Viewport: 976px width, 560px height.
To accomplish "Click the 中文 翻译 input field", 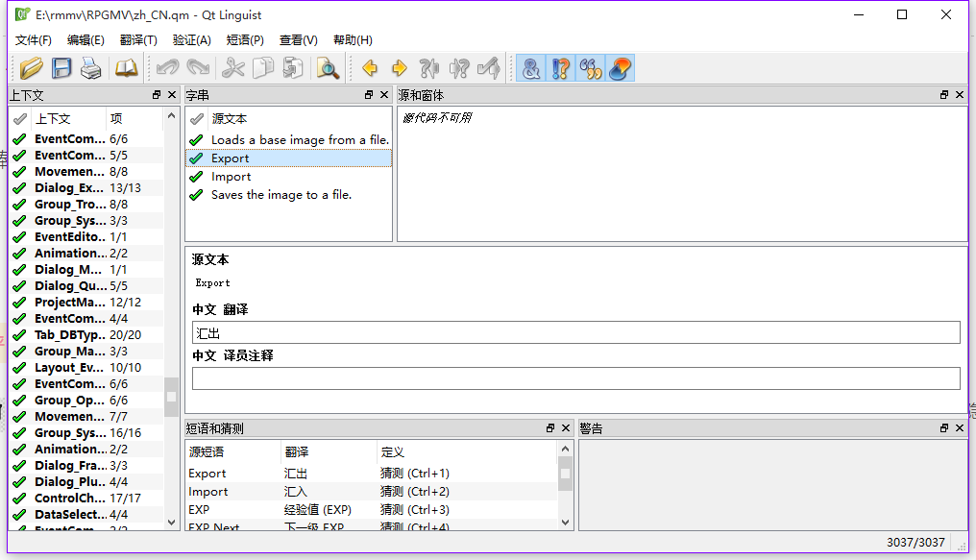I will (575, 333).
